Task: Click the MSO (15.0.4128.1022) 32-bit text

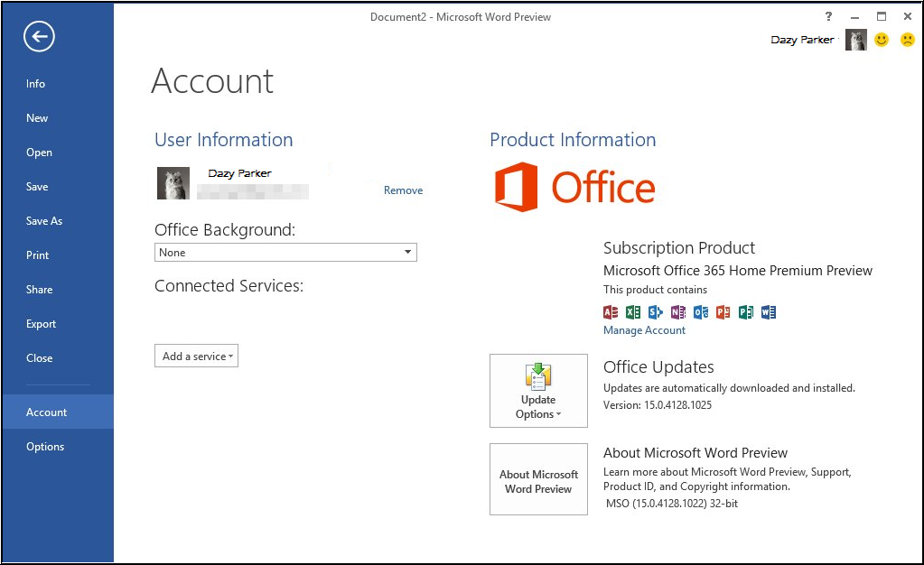Action: pos(672,504)
